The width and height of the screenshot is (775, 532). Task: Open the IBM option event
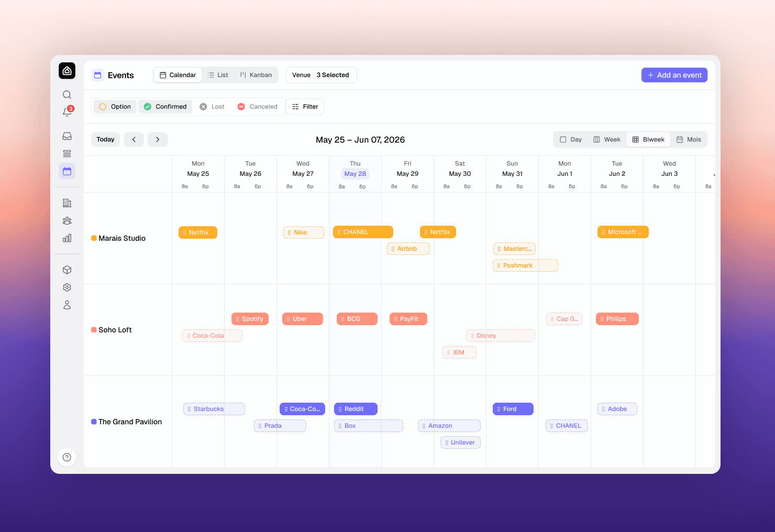pos(459,352)
